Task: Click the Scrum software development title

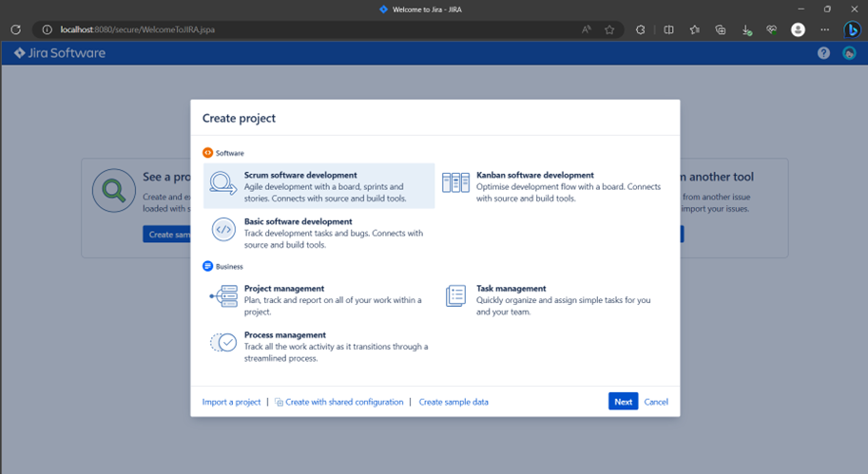Action: (x=300, y=175)
